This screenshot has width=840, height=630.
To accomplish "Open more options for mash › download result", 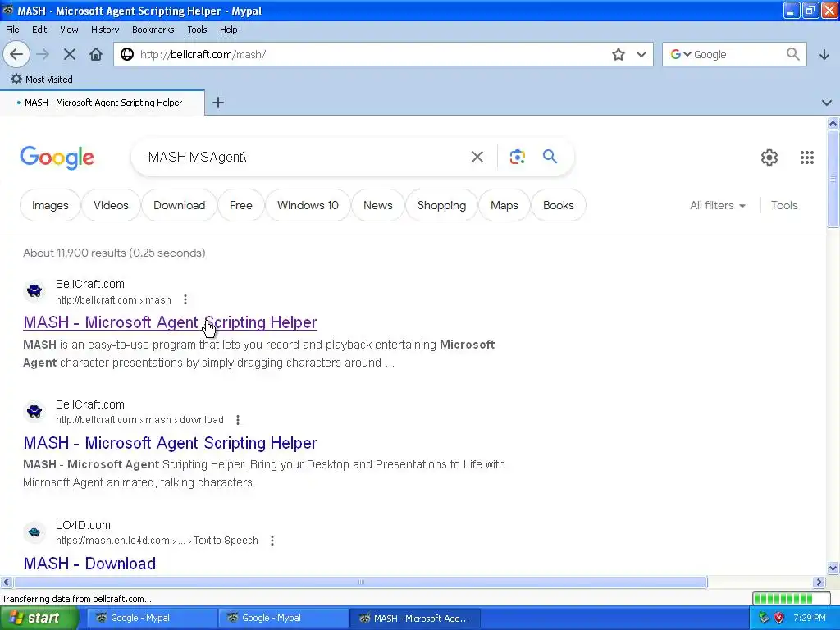I will 238,420.
